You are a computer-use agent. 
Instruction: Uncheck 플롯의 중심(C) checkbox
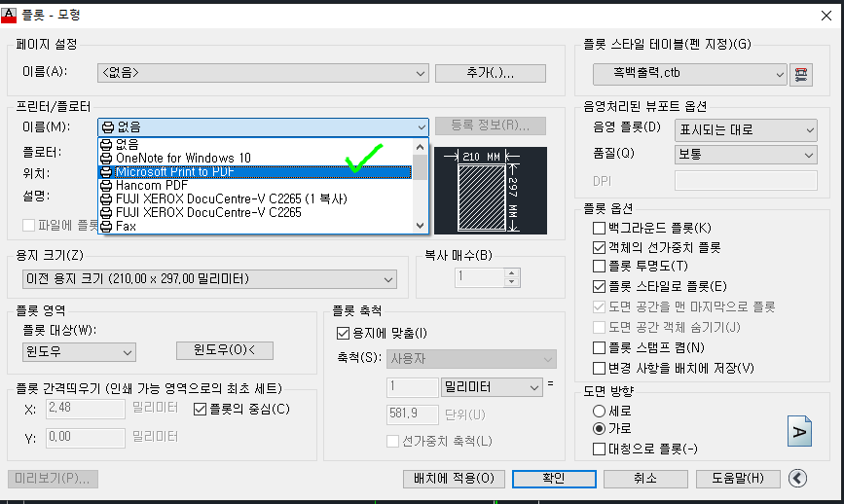click(x=200, y=410)
